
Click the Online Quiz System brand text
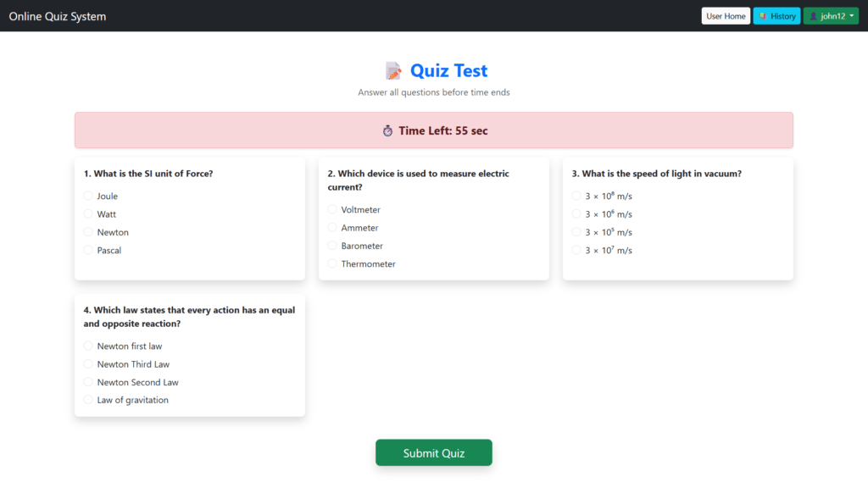57,15
